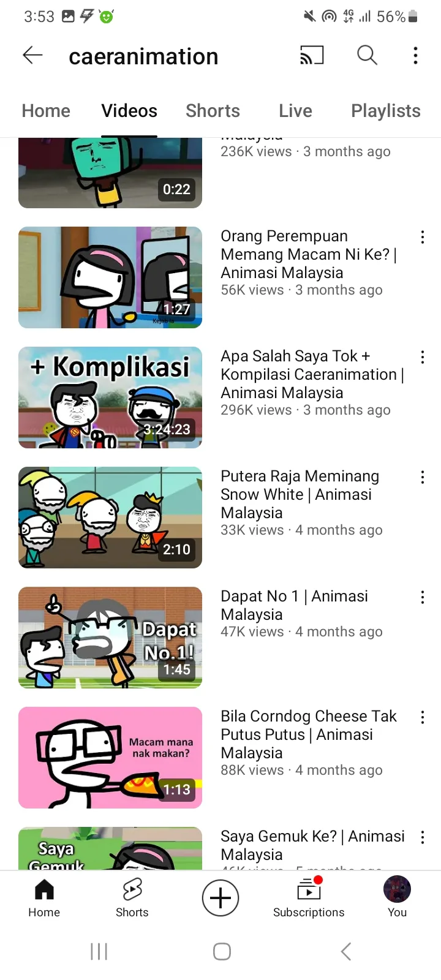
Task: Switch to the Shorts channel tab
Action: (x=213, y=111)
